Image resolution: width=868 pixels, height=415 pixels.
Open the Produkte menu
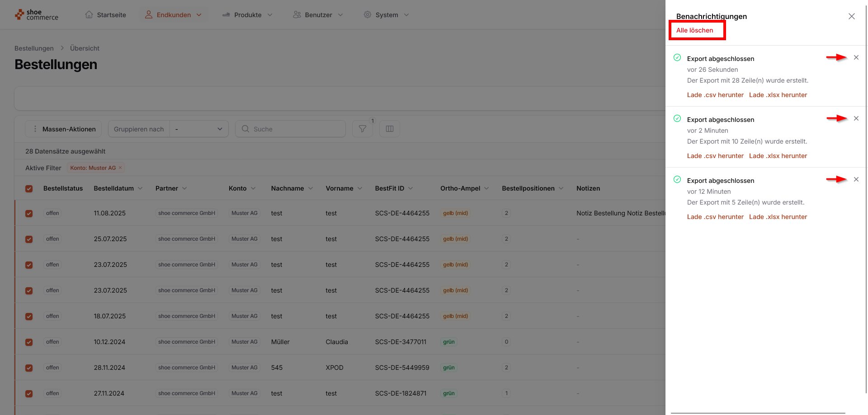(x=248, y=15)
